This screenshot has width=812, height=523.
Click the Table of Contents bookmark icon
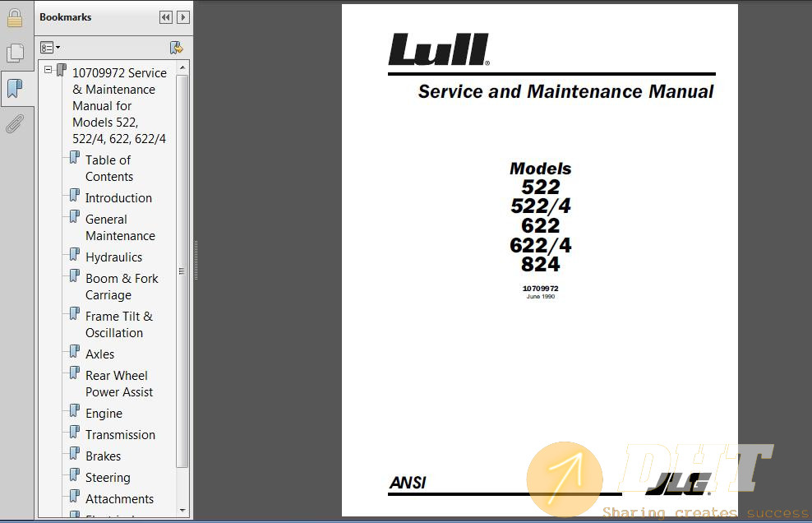(x=75, y=158)
